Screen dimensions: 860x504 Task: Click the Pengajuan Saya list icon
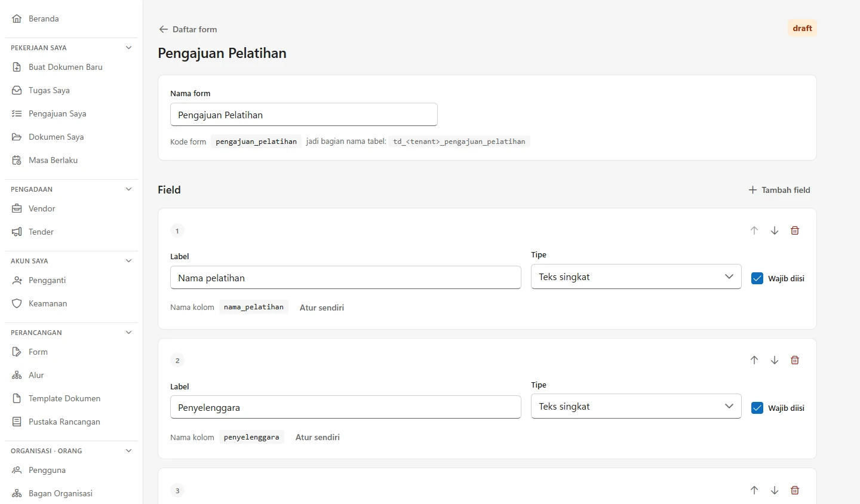click(17, 113)
